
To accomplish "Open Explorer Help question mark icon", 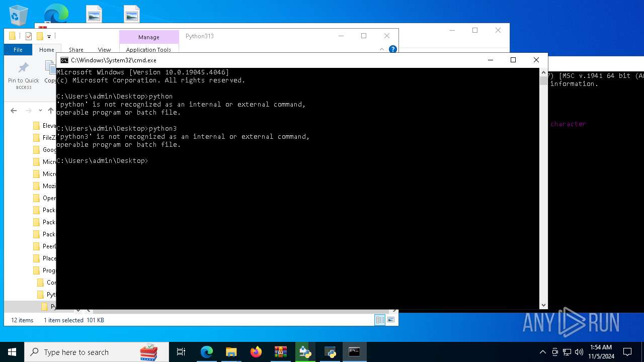I will click(393, 49).
